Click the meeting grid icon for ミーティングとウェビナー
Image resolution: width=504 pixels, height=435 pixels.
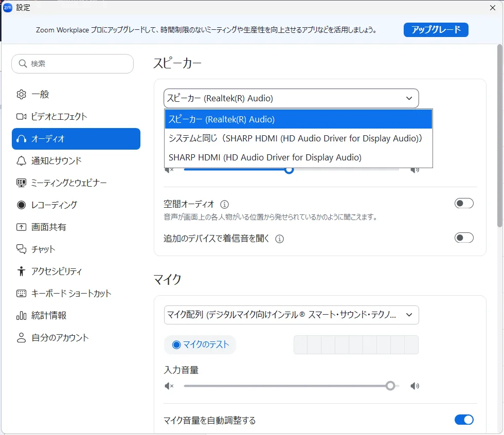(x=21, y=183)
